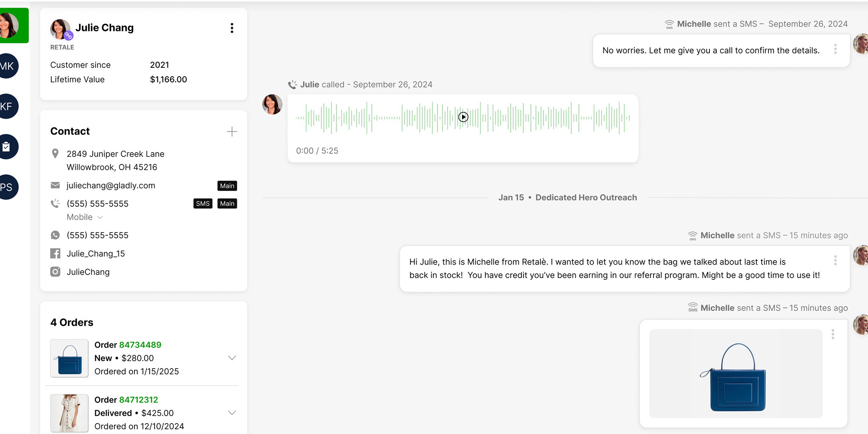This screenshot has height=434, width=868.
Task: Open Julie Chang profile options menu
Action: point(232,28)
